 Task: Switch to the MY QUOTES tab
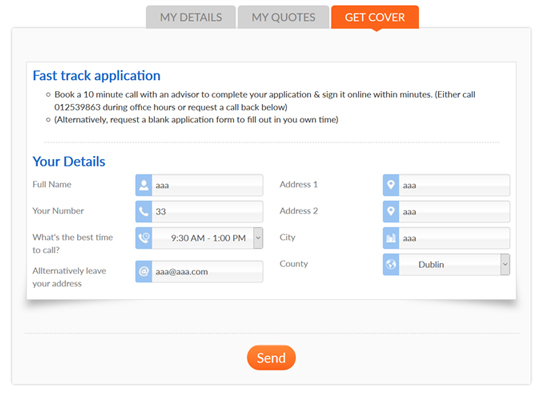pos(283,17)
